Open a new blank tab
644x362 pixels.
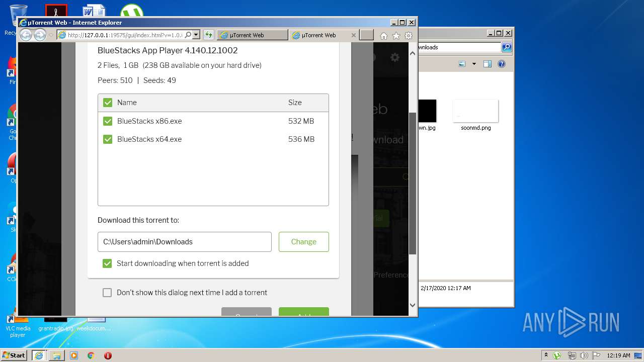367,35
